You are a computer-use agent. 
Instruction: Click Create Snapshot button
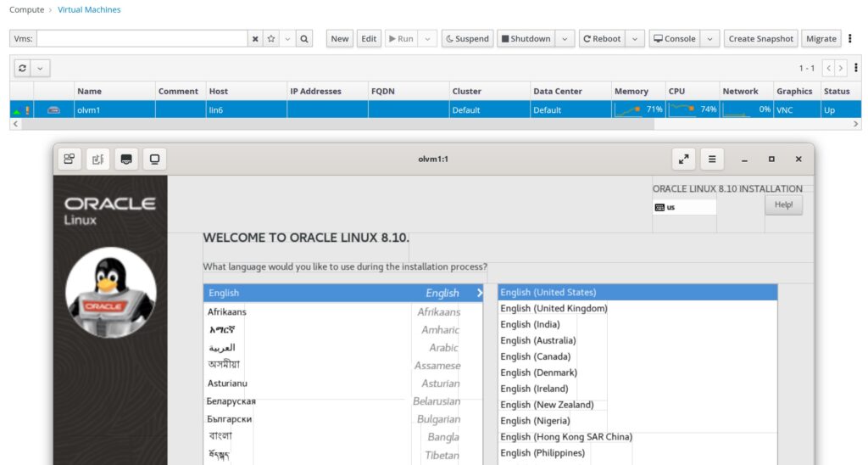[x=760, y=39]
